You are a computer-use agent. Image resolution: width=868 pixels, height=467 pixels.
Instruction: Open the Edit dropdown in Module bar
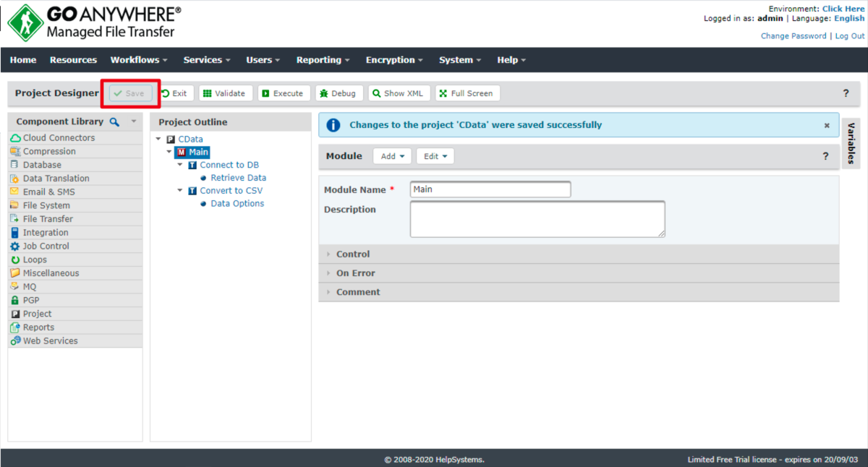tap(435, 156)
